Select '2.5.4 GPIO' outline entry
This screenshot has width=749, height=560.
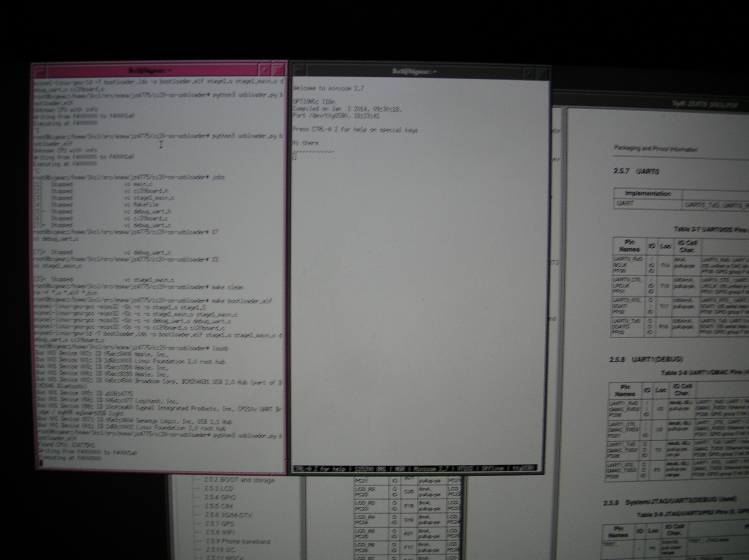pyautogui.click(x=220, y=498)
